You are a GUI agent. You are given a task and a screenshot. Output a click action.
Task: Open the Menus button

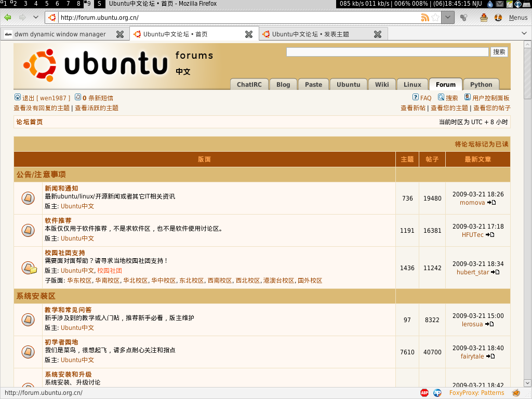click(518, 18)
